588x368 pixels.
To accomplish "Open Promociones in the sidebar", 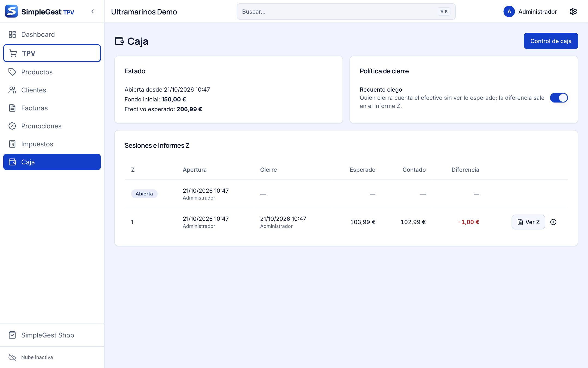I will click(x=52, y=126).
